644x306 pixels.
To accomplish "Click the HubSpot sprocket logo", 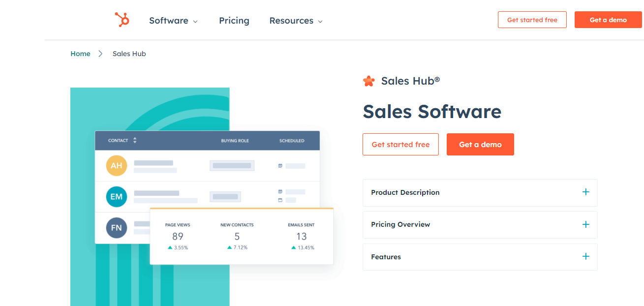I will 122,20.
